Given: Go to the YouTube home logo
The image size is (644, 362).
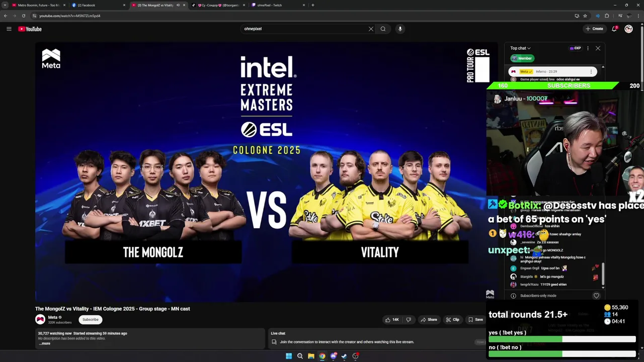Looking at the screenshot, I should coord(30,29).
